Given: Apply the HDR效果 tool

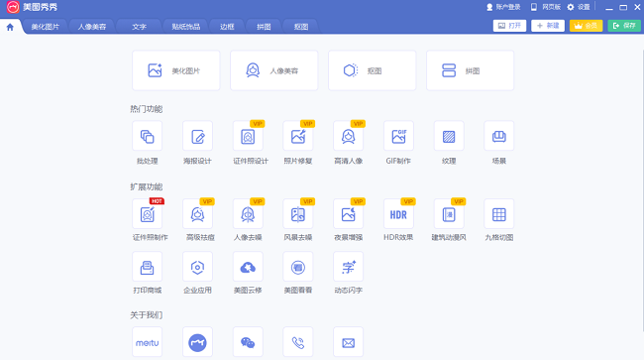Looking at the screenshot, I should 398,213.
